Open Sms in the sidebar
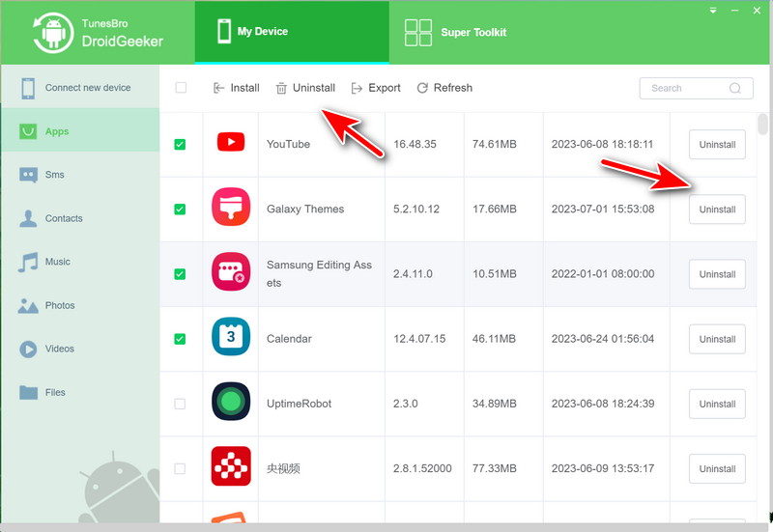 tap(80, 175)
